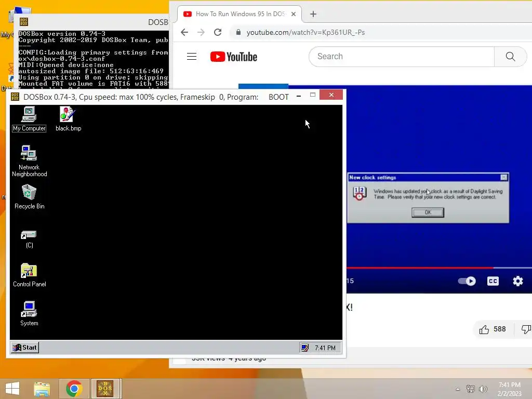Open File Explorer from the taskbar
Screen dimensions: 532x399
(42, 389)
